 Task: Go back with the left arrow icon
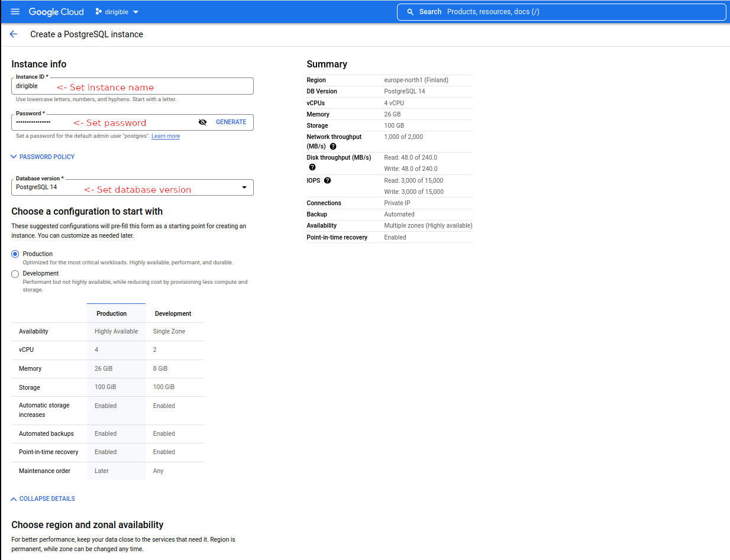pyautogui.click(x=14, y=34)
